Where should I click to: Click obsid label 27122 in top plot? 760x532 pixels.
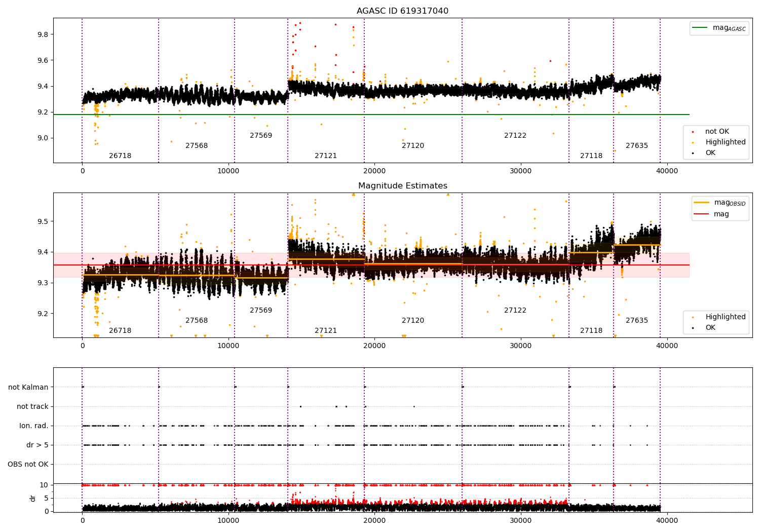pos(515,136)
